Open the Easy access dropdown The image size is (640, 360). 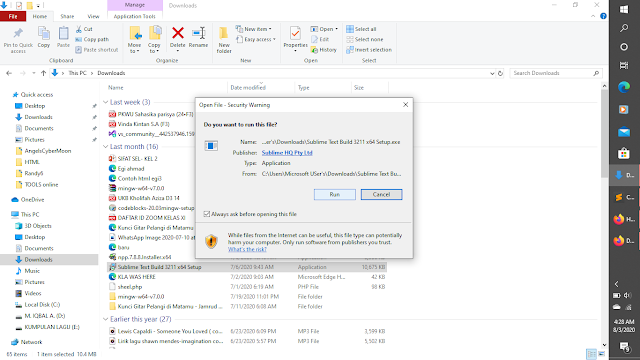click(x=256, y=39)
